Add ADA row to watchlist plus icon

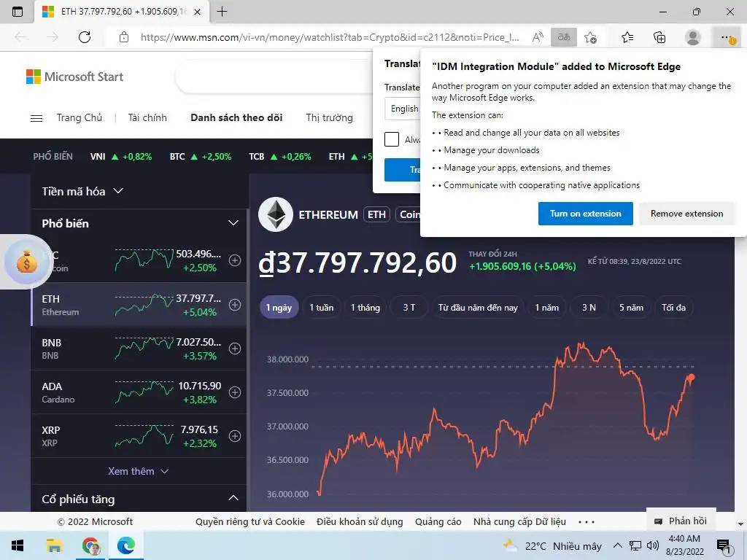coord(235,392)
